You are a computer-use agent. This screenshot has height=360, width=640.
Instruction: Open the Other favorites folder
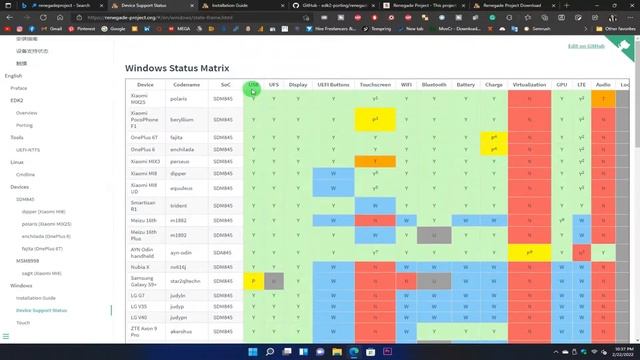pos(616,29)
